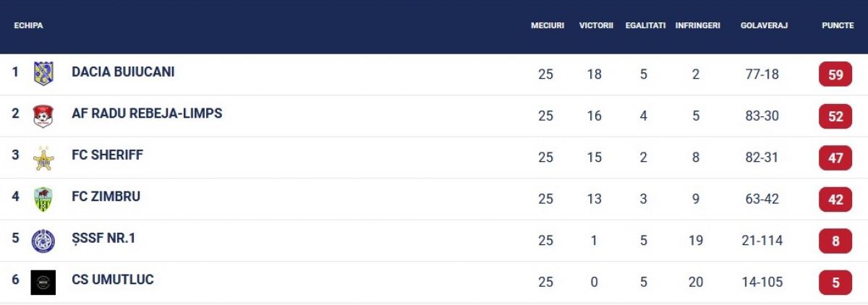868x305 pixels.
Task: Select the ECHIPA column header
Action: coord(29,25)
